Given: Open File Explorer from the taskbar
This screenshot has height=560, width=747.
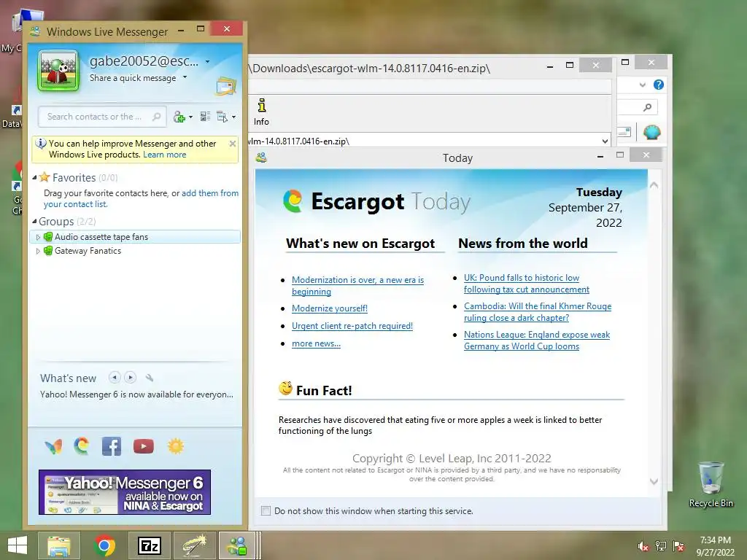Looking at the screenshot, I should [59, 545].
